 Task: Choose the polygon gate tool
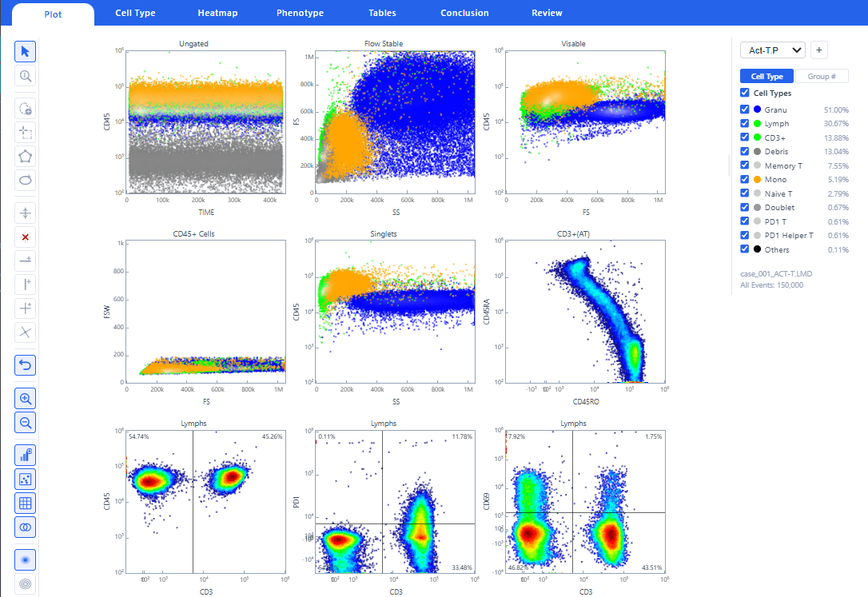coord(25,157)
